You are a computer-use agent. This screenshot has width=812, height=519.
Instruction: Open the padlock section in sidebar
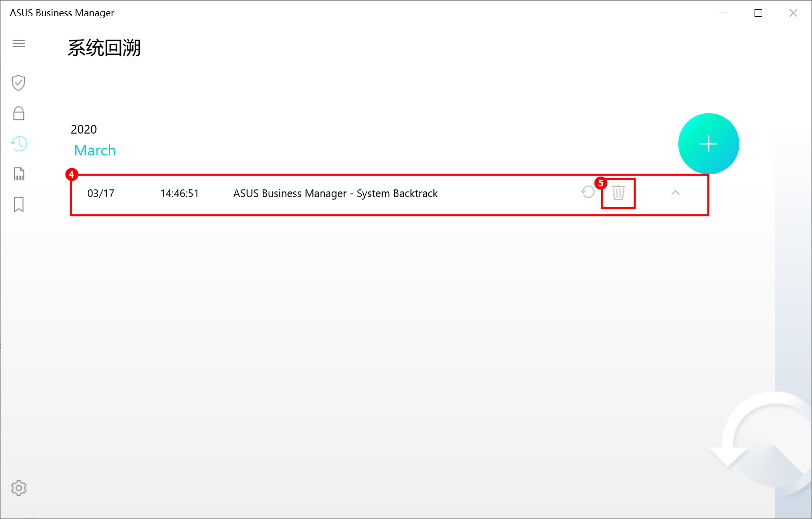pos(19,113)
